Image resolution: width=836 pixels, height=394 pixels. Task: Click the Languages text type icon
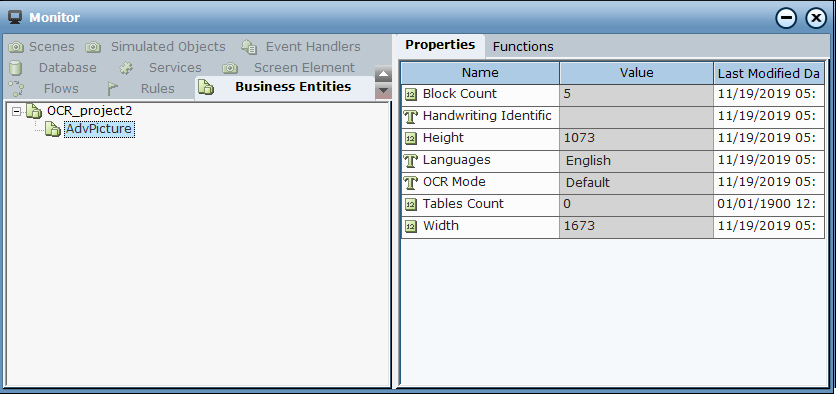click(410, 160)
